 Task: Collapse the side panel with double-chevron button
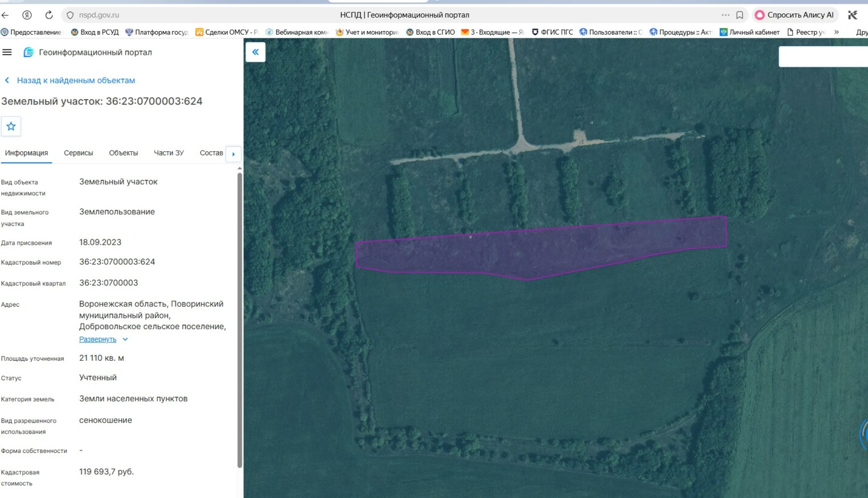pyautogui.click(x=255, y=52)
